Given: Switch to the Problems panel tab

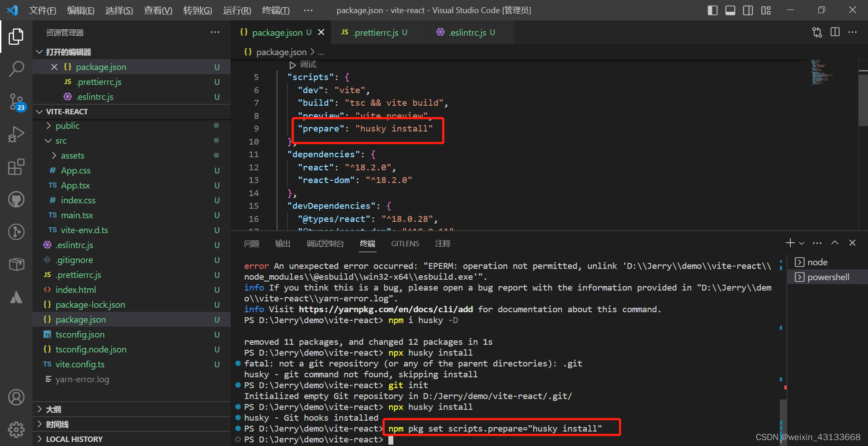Looking at the screenshot, I should (251, 244).
